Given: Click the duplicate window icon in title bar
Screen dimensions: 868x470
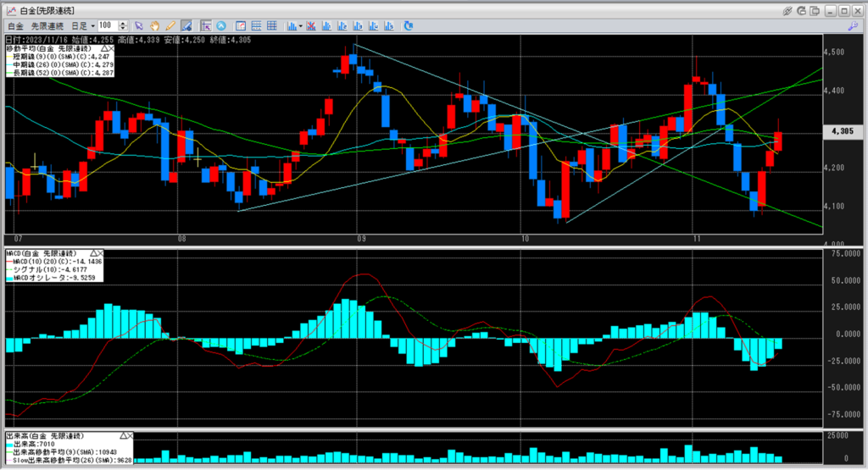Looking at the screenshot, I should coord(815,11).
